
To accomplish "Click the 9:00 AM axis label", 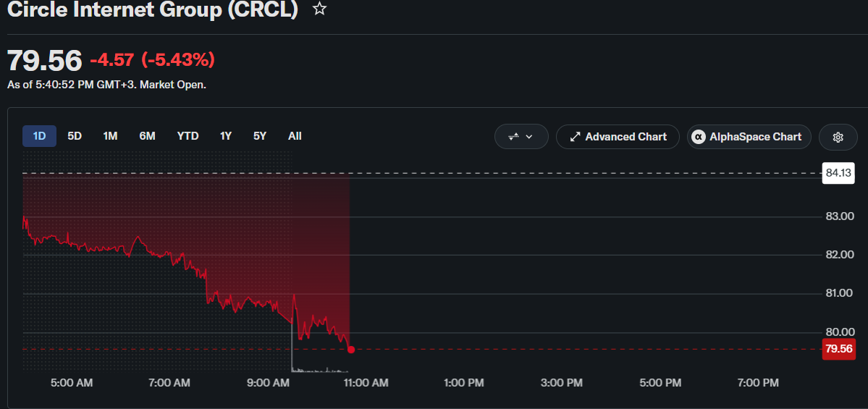I will pos(268,382).
